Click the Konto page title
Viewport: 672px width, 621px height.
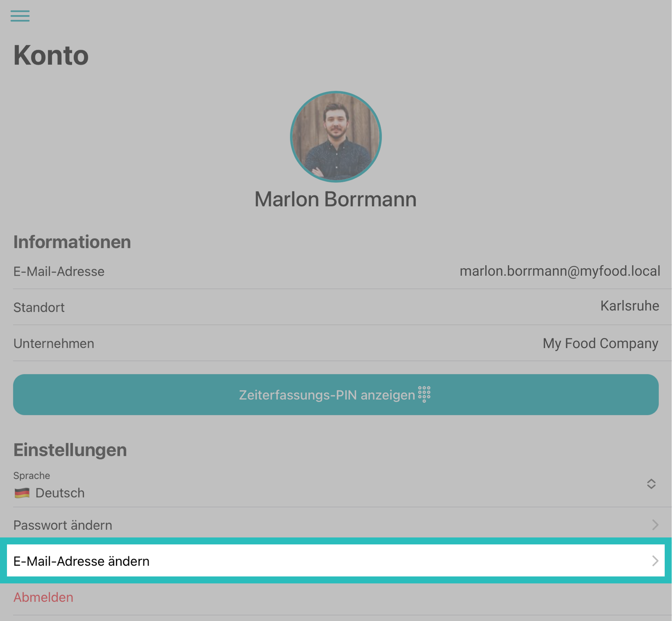click(51, 55)
